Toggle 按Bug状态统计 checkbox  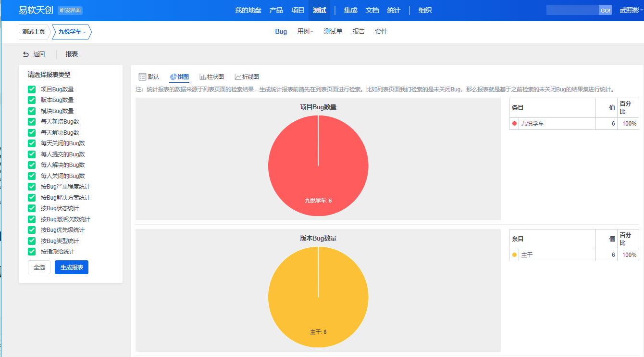tap(32, 208)
